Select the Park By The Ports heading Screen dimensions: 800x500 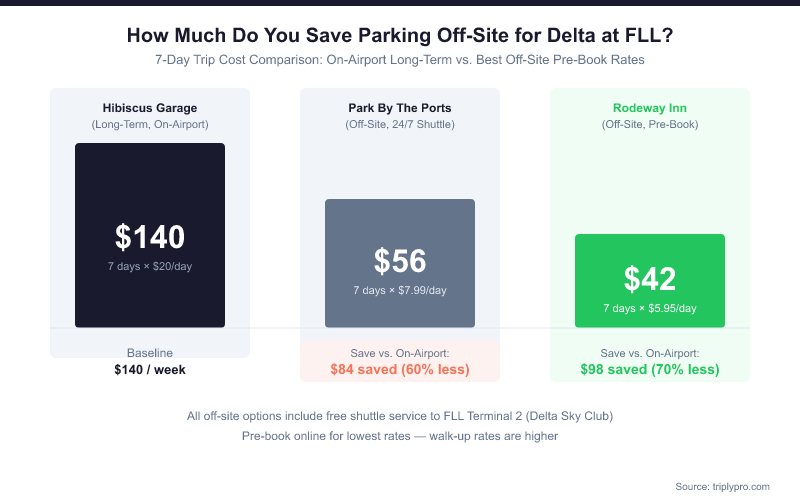[400, 108]
